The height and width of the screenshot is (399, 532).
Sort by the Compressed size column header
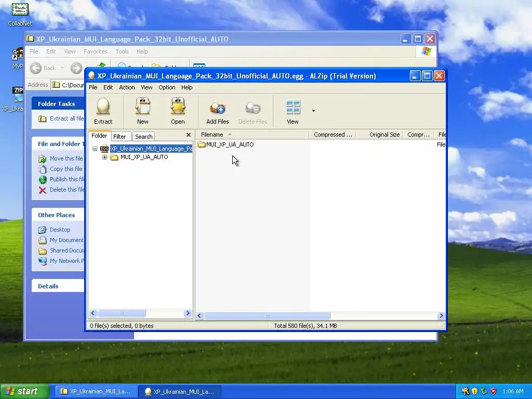333,135
